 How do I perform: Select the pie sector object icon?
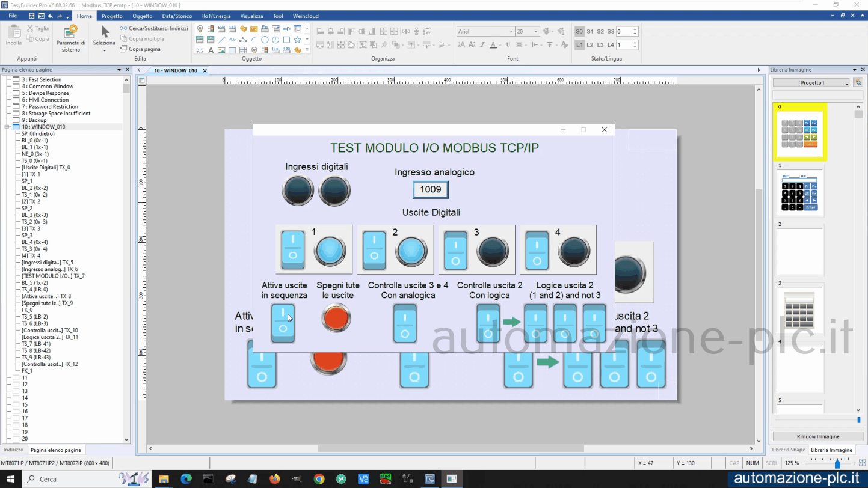point(275,40)
